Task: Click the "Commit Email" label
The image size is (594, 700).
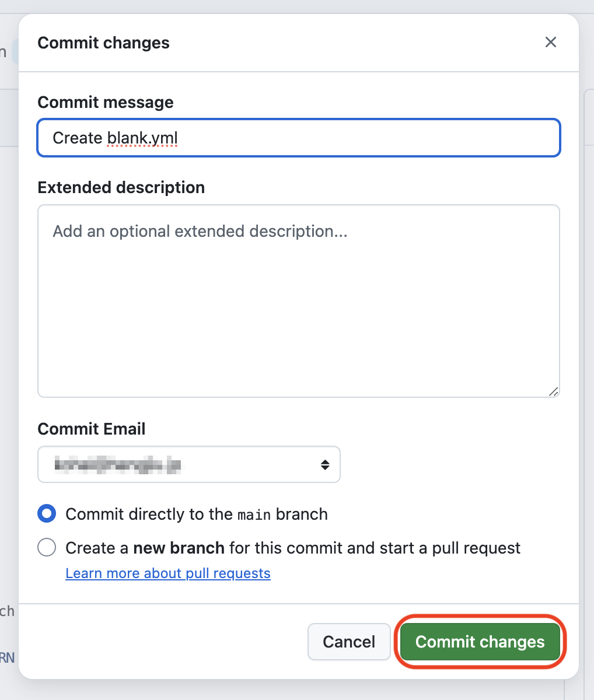Action: (91, 429)
